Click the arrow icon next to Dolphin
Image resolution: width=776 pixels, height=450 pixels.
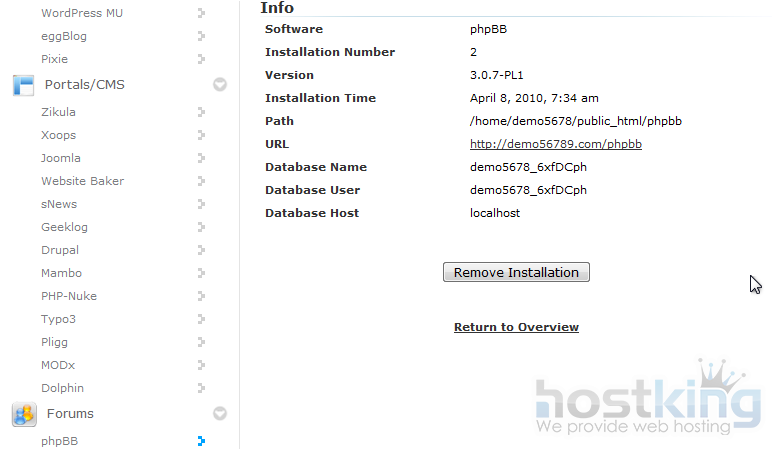click(201, 388)
